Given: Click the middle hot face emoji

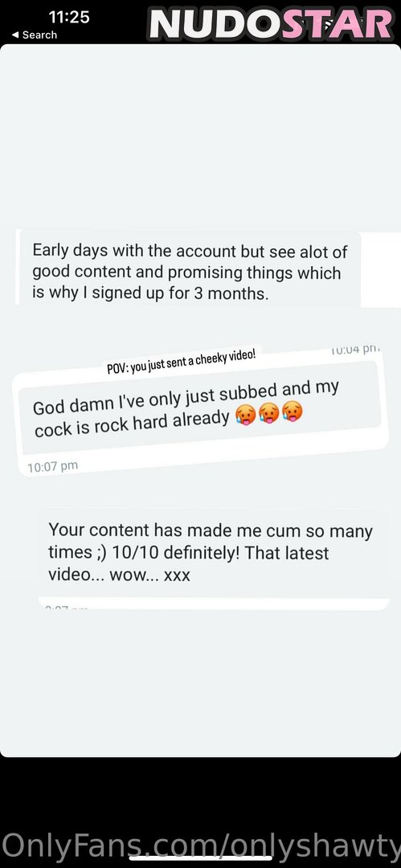Looking at the screenshot, I should 267,414.
